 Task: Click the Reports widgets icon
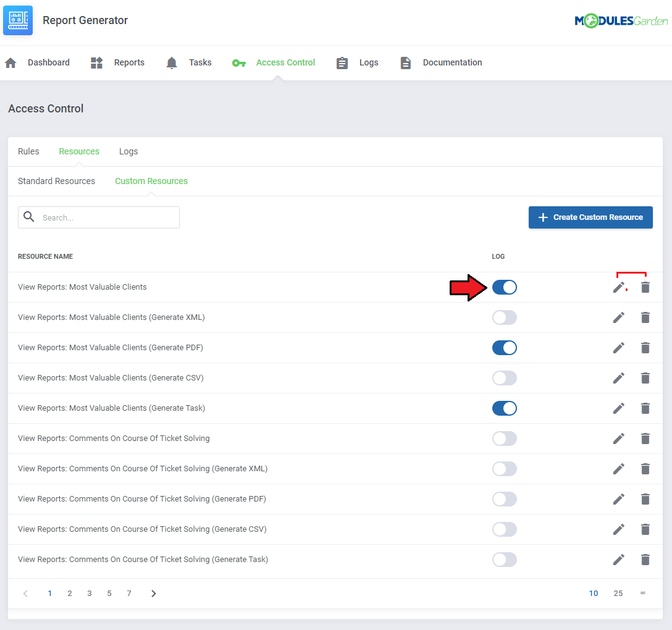(97, 63)
